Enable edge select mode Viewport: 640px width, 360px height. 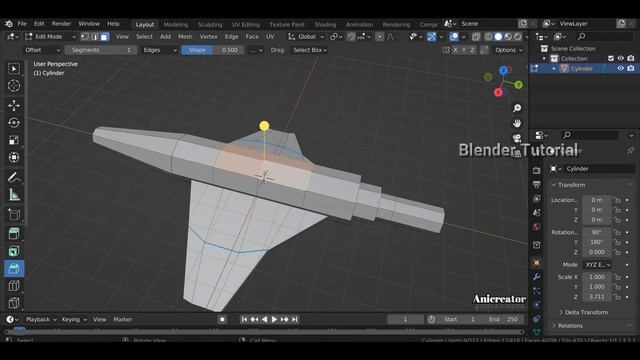coord(95,37)
